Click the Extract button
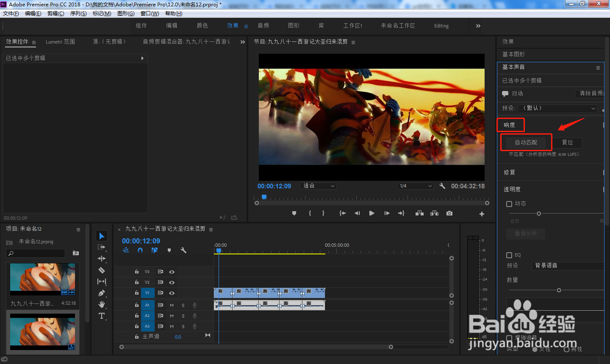The image size is (610, 364). tap(434, 213)
